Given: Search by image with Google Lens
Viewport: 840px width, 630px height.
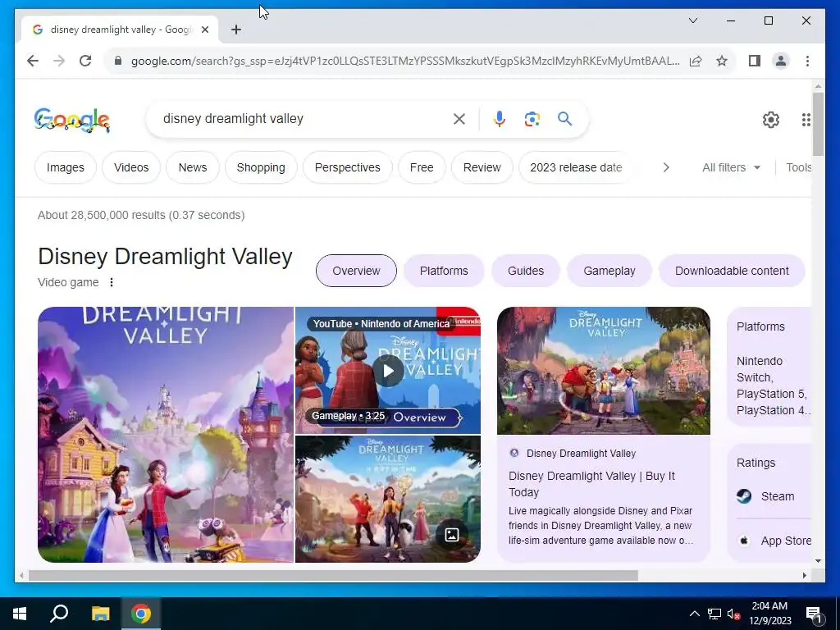Looking at the screenshot, I should click(x=532, y=119).
